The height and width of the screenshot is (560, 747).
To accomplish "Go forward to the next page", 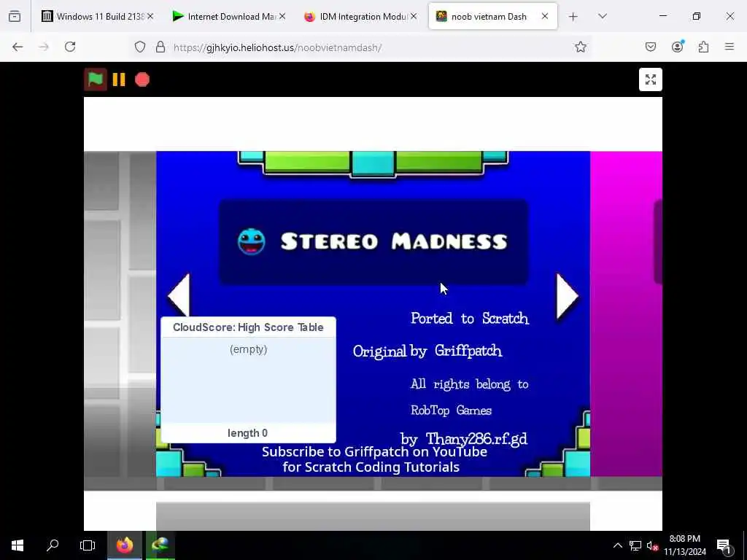I will pyautogui.click(x=44, y=47).
